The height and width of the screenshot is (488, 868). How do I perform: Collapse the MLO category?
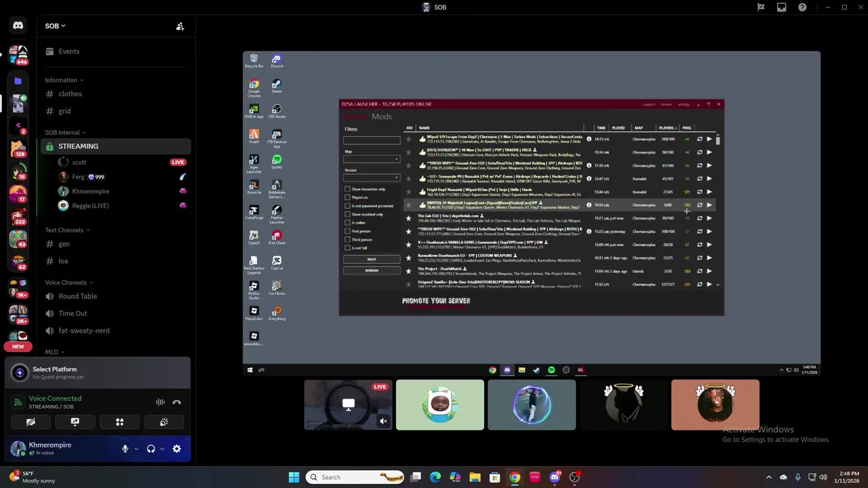point(54,352)
